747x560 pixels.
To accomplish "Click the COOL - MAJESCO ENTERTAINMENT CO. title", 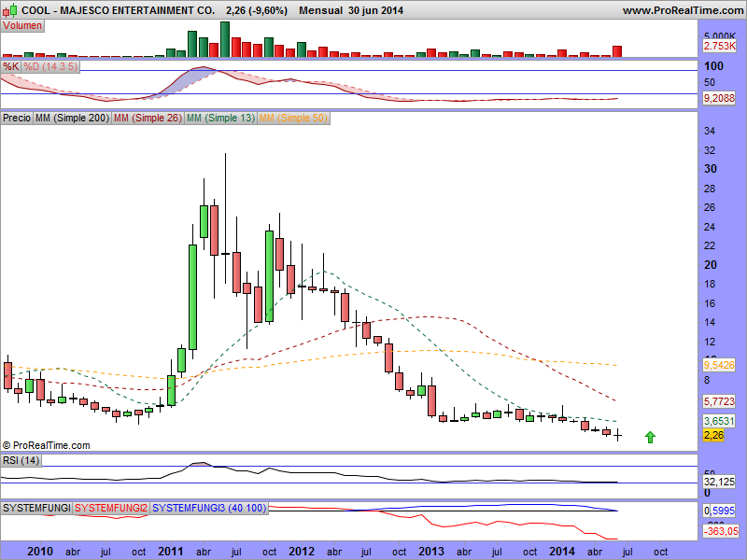I will 119,10.
